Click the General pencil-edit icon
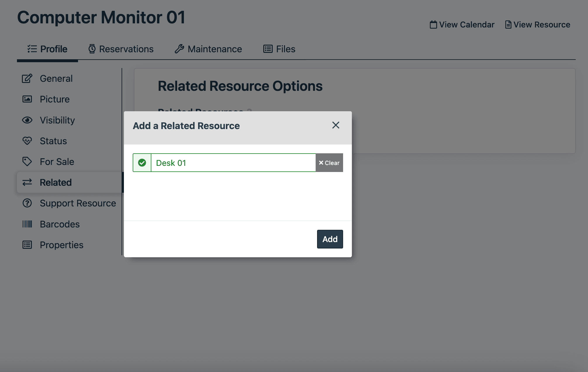 pyautogui.click(x=27, y=79)
